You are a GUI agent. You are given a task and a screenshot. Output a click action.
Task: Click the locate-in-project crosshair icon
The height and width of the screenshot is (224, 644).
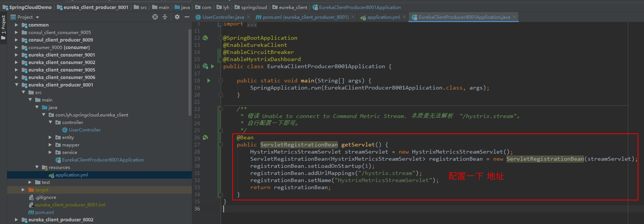155,17
